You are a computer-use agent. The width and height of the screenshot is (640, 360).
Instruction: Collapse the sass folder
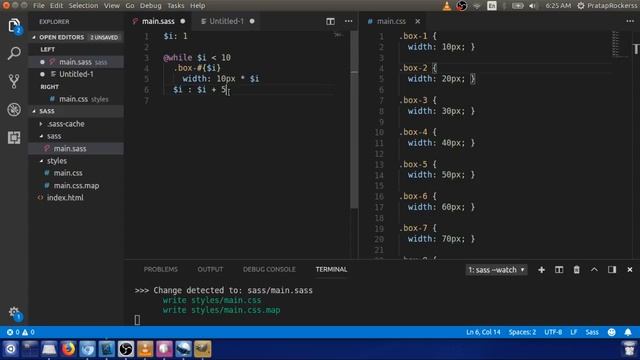tap(54, 136)
